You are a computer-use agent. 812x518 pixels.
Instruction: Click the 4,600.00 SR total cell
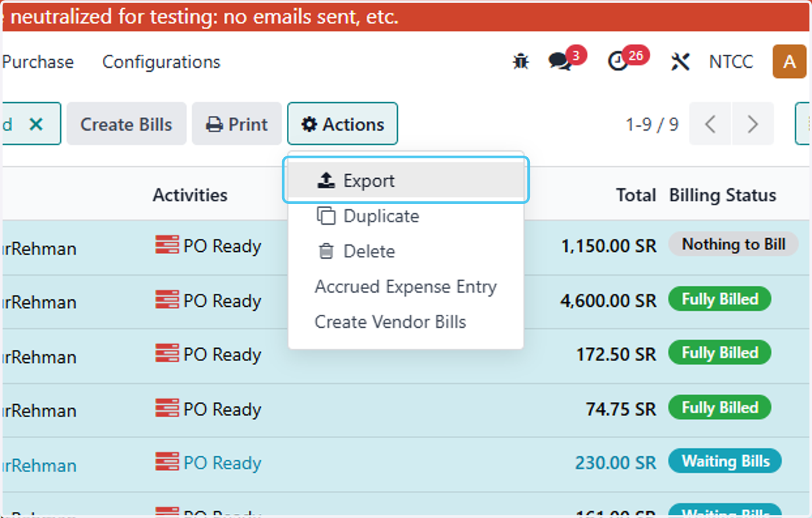pos(608,300)
